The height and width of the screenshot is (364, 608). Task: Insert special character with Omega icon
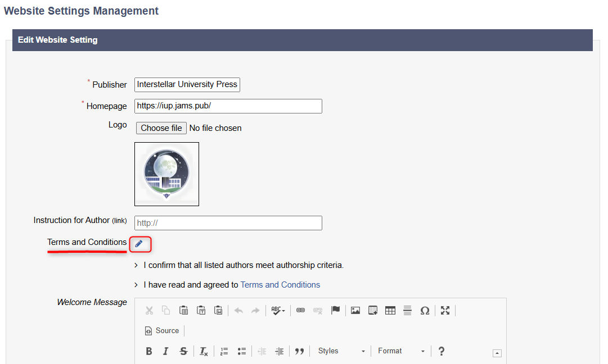click(425, 311)
